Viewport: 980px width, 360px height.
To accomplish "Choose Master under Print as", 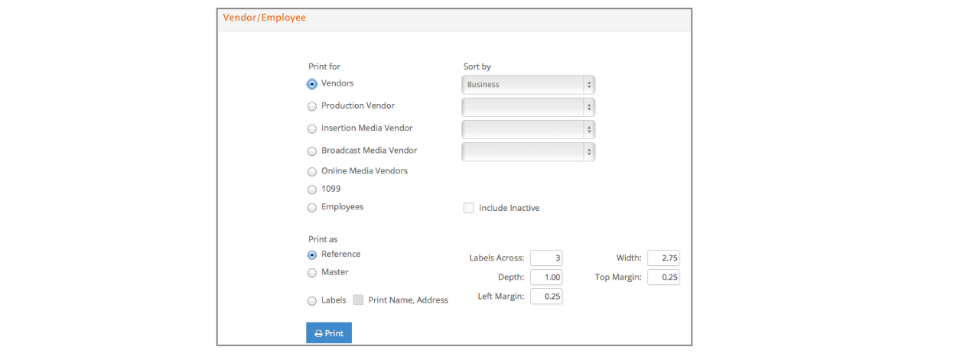I will [x=312, y=273].
